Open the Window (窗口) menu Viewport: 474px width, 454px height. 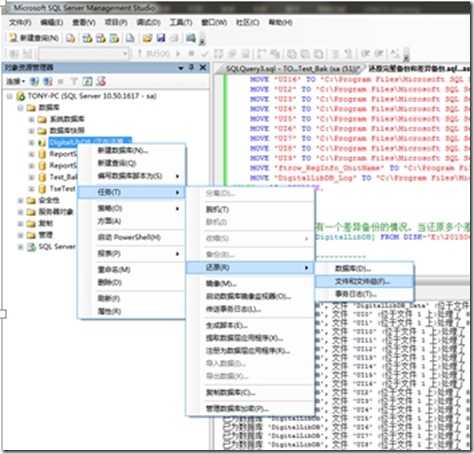(214, 22)
